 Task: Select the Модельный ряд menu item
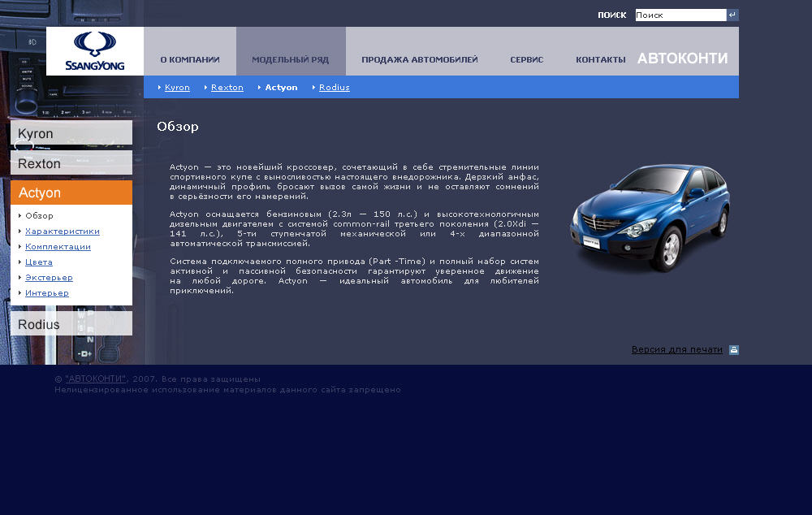tap(291, 59)
